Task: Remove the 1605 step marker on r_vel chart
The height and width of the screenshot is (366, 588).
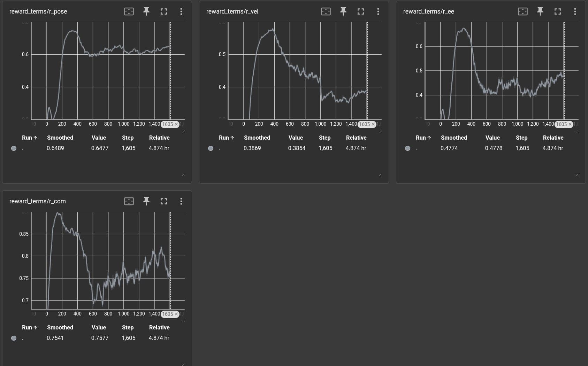Action: click(373, 124)
